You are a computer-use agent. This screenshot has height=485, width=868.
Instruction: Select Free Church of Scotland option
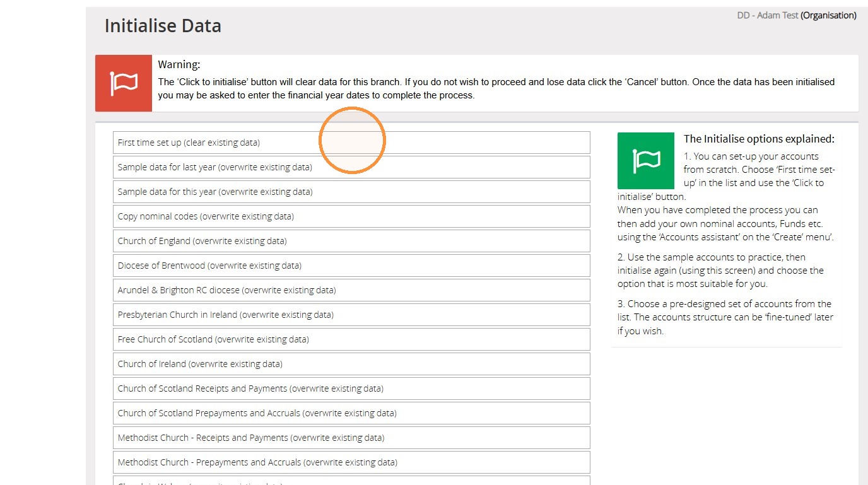tap(351, 339)
